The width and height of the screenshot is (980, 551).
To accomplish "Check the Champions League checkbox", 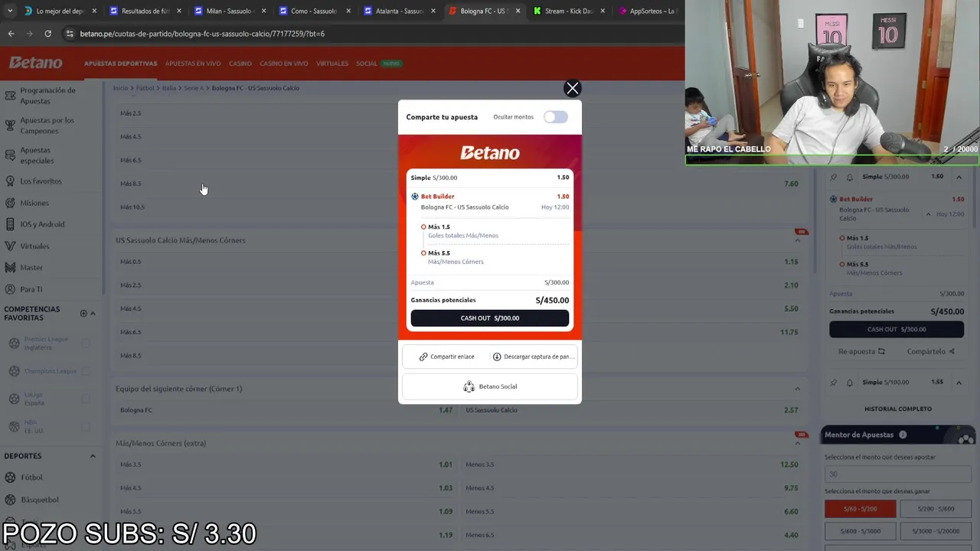I will tap(86, 371).
